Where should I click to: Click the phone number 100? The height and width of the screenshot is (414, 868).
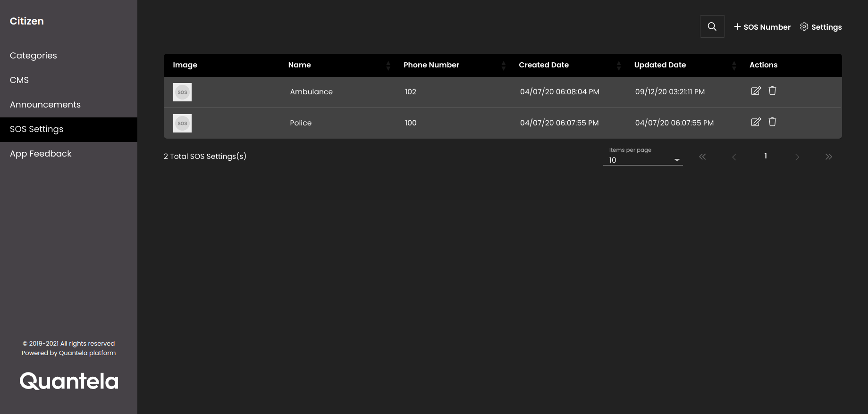pyautogui.click(x=411, y=123)
